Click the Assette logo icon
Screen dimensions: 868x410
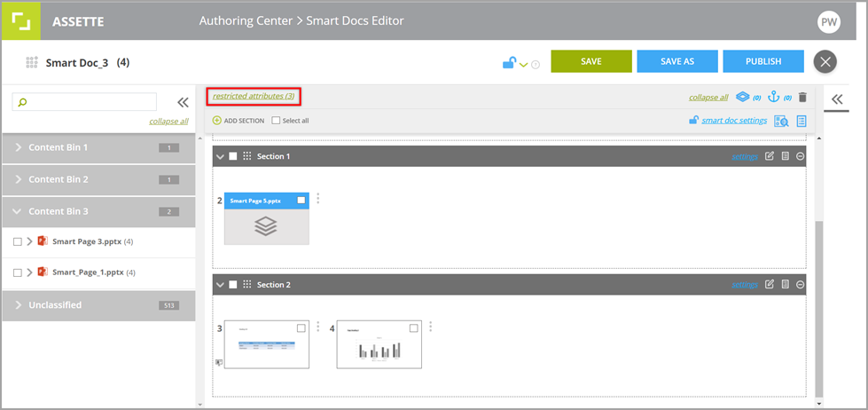(21, 21)
